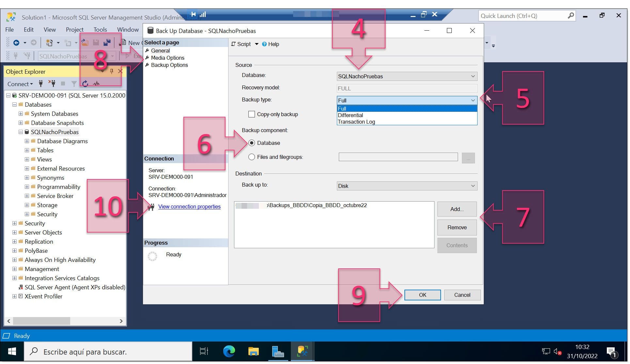Image resolution: width=630 pixels, height=364 pixels.
Task: Click the Object Explorer refresh icon
Action: [85, 84]
